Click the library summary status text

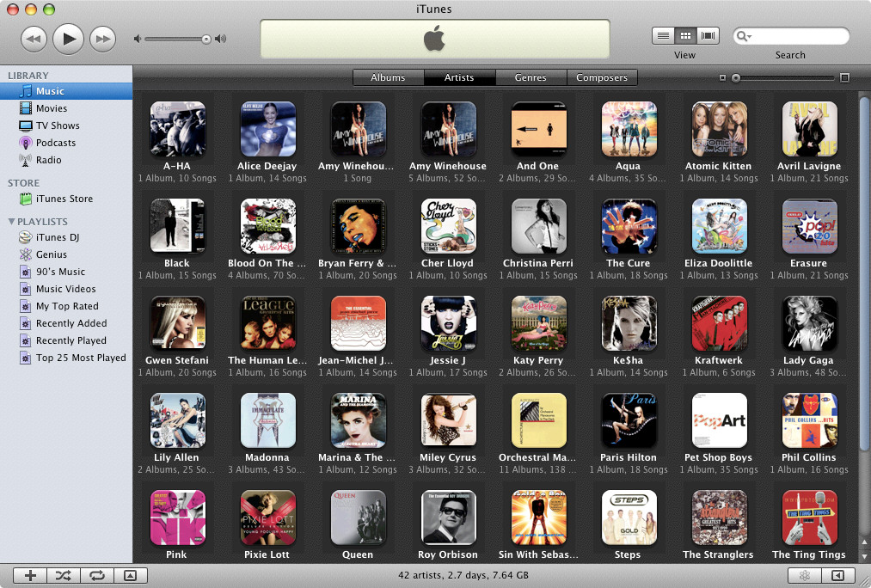click(463, 575)
